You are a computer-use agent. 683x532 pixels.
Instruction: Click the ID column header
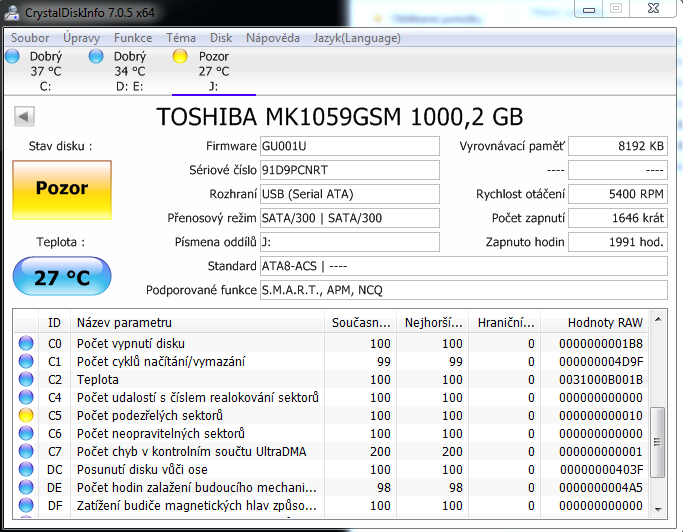54,322
